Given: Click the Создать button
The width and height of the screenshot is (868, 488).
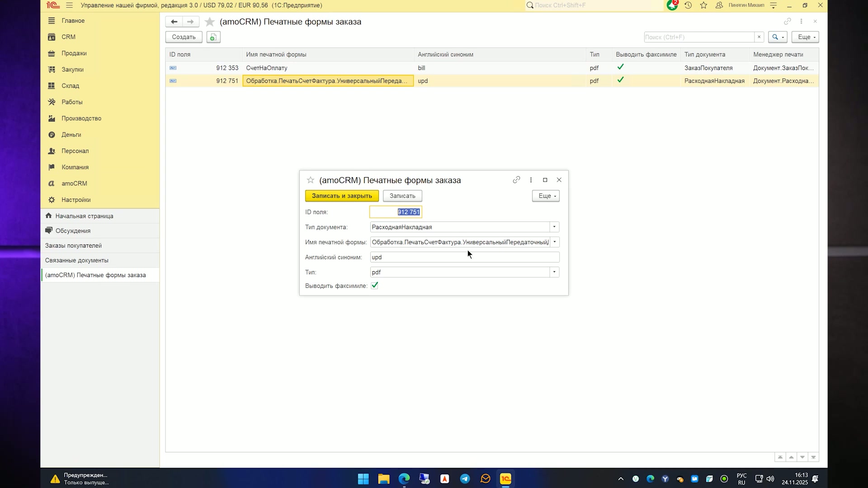Looking at the screenshot, I should coord(184,37).
